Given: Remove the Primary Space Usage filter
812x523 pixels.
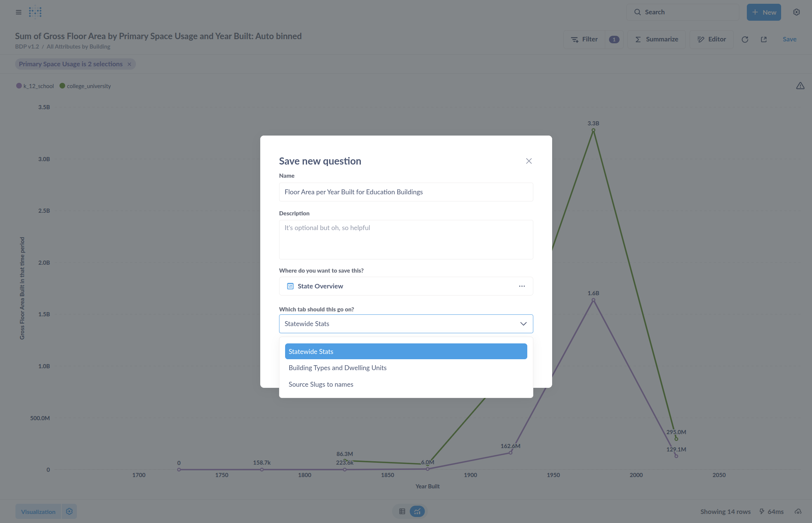Looking at the screenshot, I should 129,64.
